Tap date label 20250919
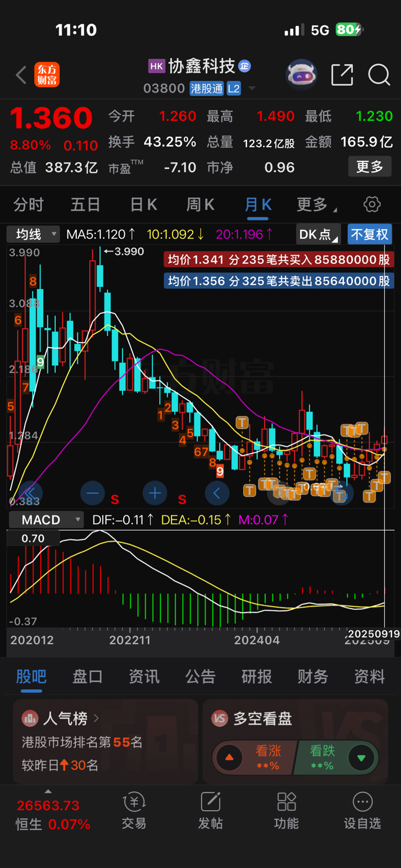This screenshot has height=868, width=401. [x=374, y=634]
